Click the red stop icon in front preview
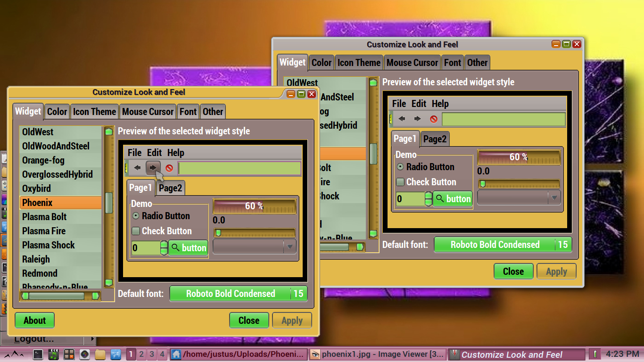644x362 pixels. tap(169, 168)
